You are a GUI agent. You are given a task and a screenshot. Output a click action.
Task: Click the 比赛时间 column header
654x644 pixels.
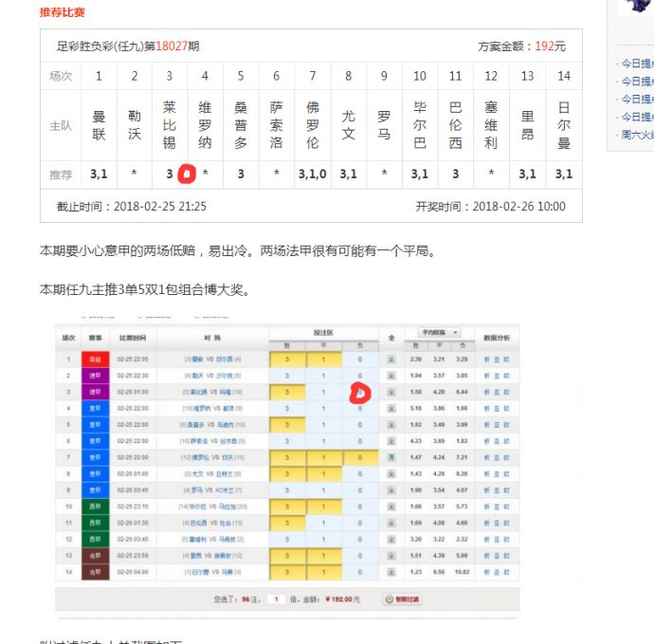[x=133, y=338]
